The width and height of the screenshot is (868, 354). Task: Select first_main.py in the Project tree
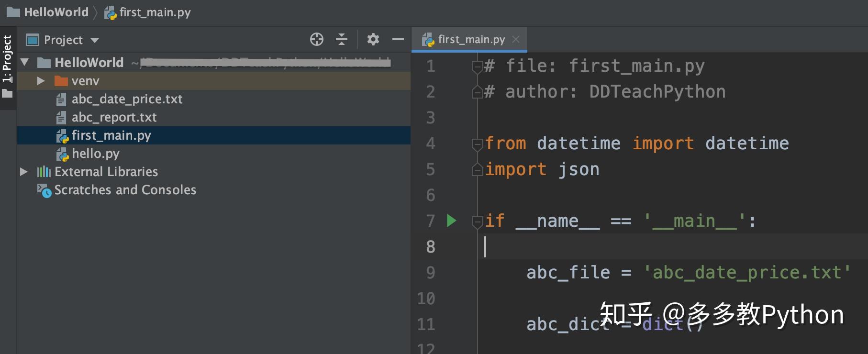(214, 135)
